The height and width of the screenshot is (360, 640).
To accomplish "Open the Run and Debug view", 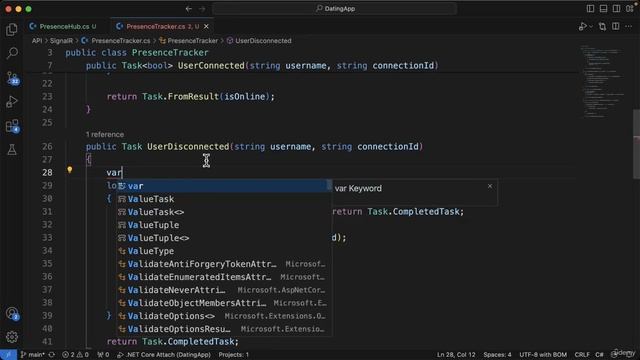I will tap(12, 102).
